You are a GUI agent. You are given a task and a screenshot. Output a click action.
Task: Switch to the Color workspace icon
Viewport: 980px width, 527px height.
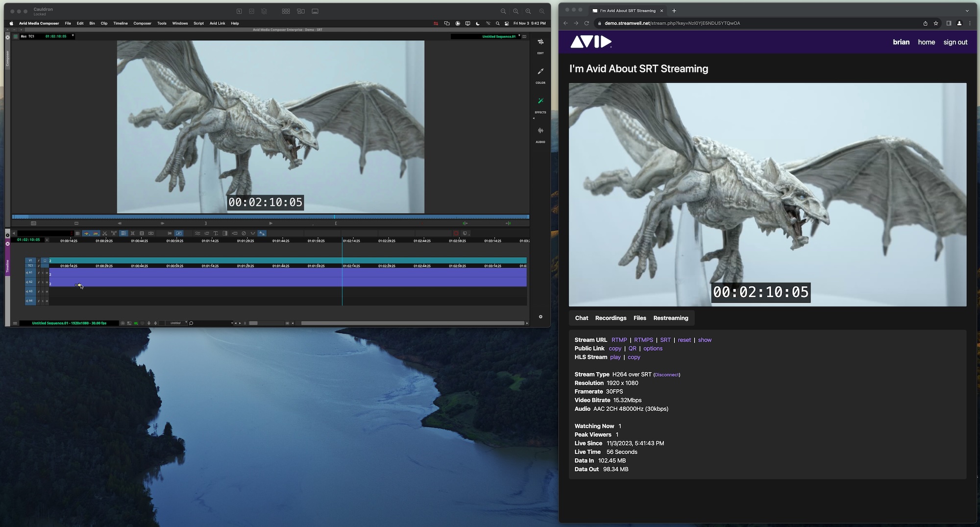tap(540, 72)
